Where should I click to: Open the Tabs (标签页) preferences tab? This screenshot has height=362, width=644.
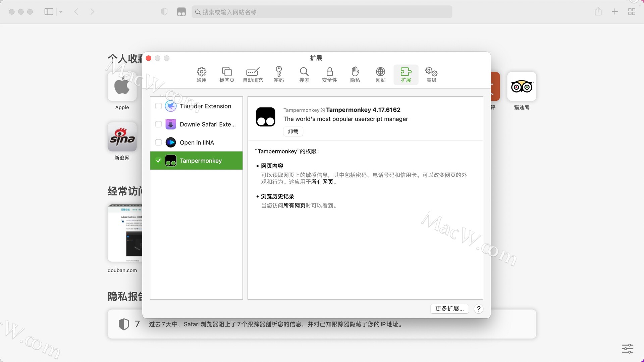(x=227, y=75)
